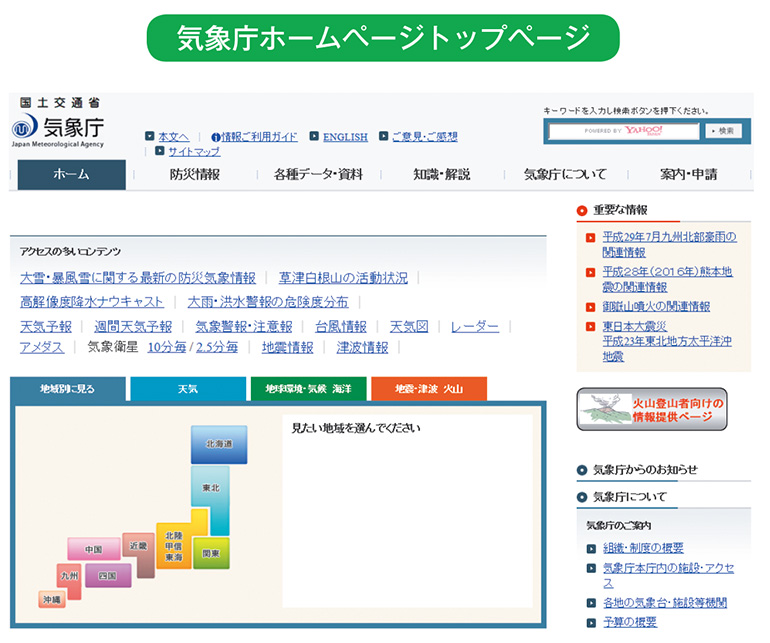This screenshot has width=770, height=643.
Task: Pick the 沖縄 region block
Action: (x=51, y=599)
